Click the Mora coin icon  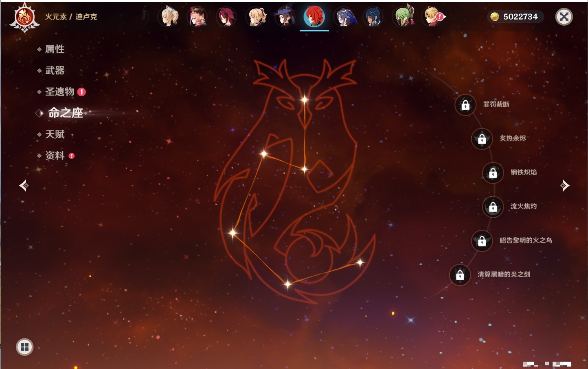pyautogui.click(x=495, y=17)
